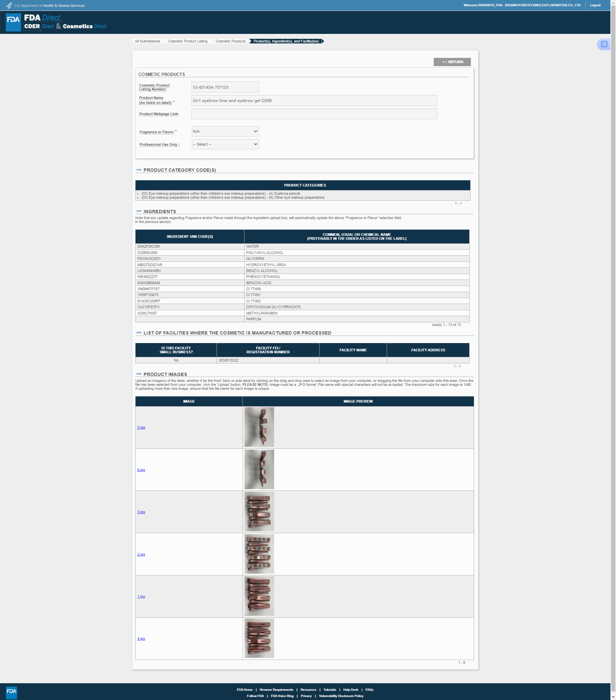Click the Product Webpage Link field
The image size is (616, 700).
314,114
